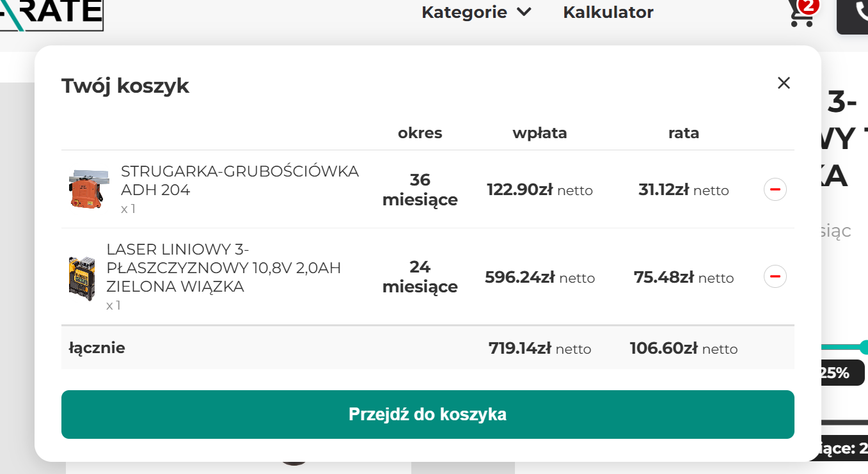Click the Laser Liniowy product thumbnail
This screenshot has width=868, height=474.
tap(81, 278)
